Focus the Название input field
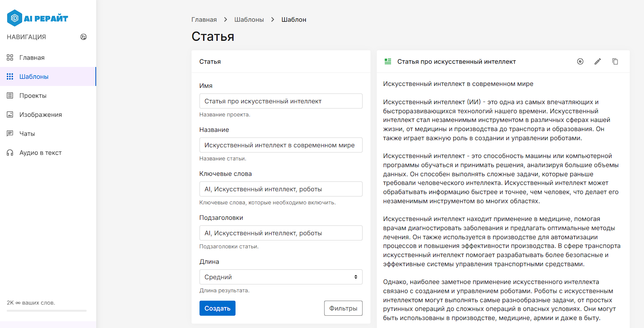The image size is (644, 328). point(281,145)
